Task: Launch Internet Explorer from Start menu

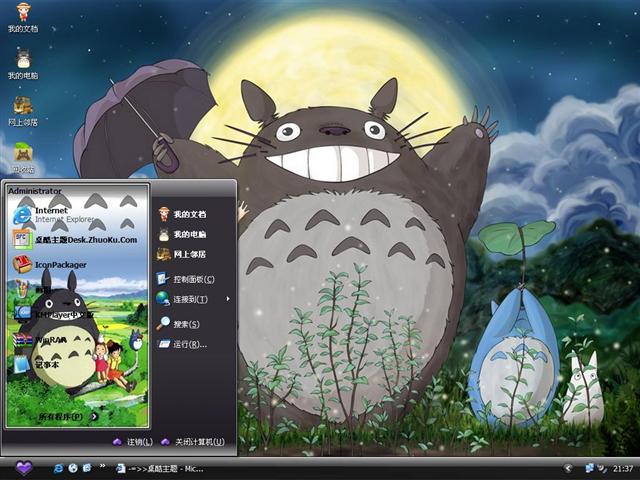Action: [53, 215]
